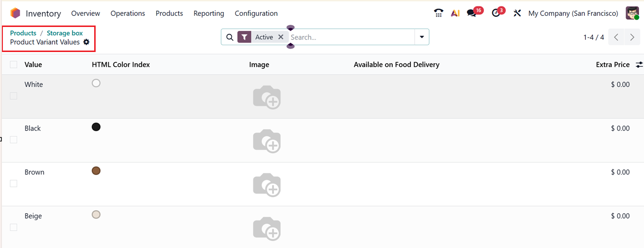Remove the Active filter from search

click(x=281, y=37)
